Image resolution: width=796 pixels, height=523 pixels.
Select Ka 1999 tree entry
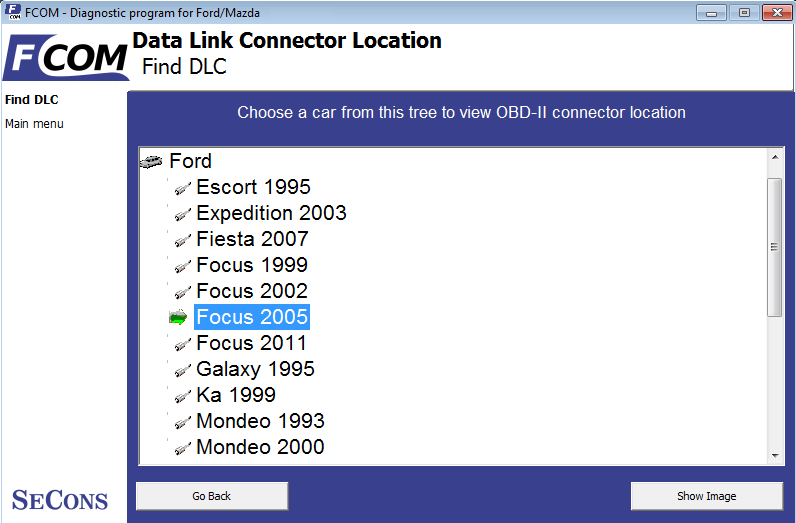[x=236, y=395]
